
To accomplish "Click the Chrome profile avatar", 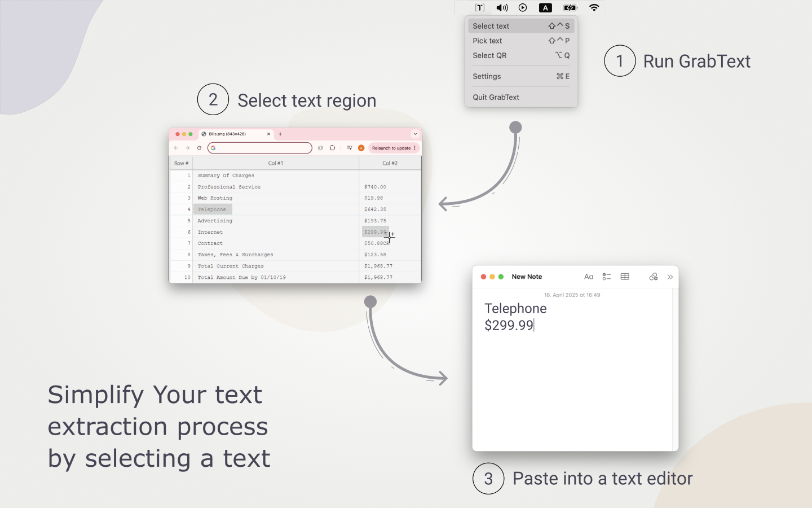I will coord(361,148).
